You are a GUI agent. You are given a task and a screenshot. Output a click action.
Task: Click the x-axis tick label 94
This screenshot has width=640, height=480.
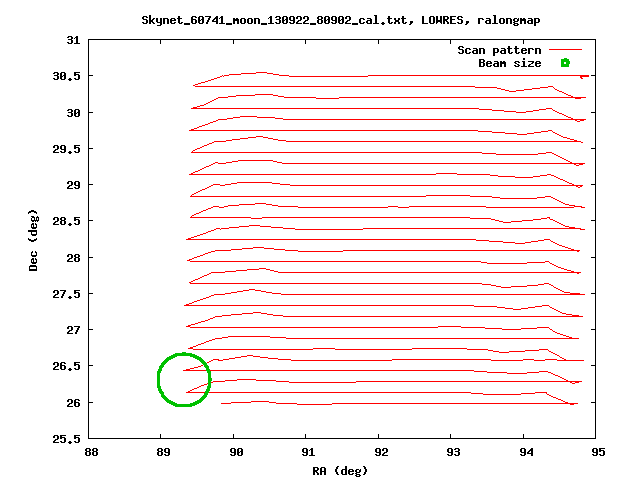[x=526, y=452]
